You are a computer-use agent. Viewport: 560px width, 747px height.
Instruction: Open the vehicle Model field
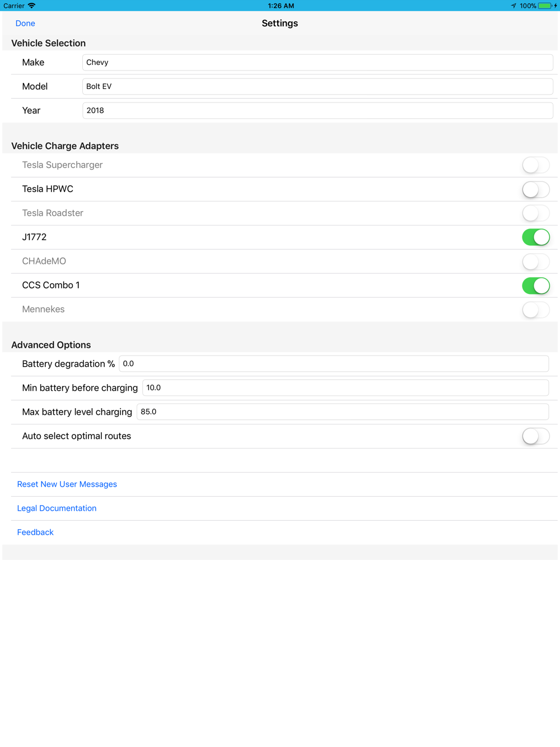pyautogui.click(x=317, y=87)
